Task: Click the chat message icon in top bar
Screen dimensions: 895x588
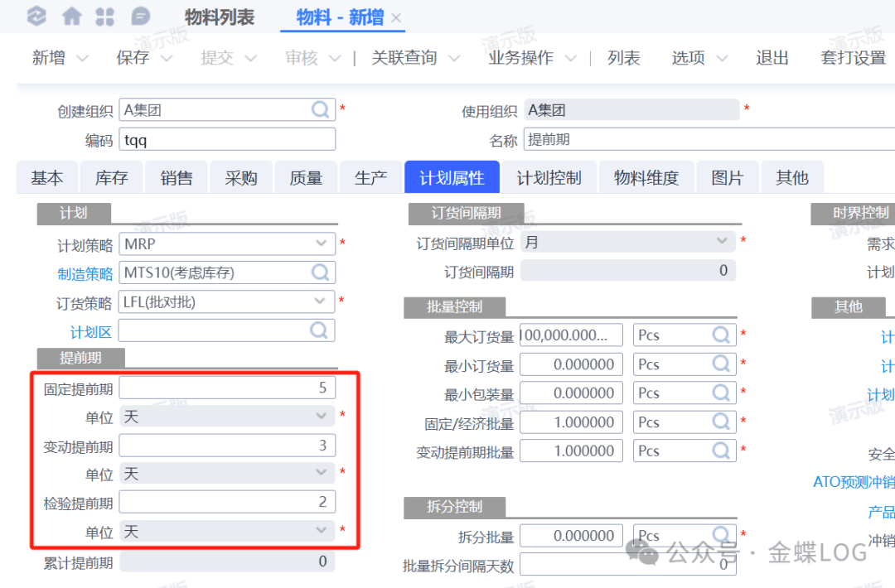Action: click(x=141, y=16)
